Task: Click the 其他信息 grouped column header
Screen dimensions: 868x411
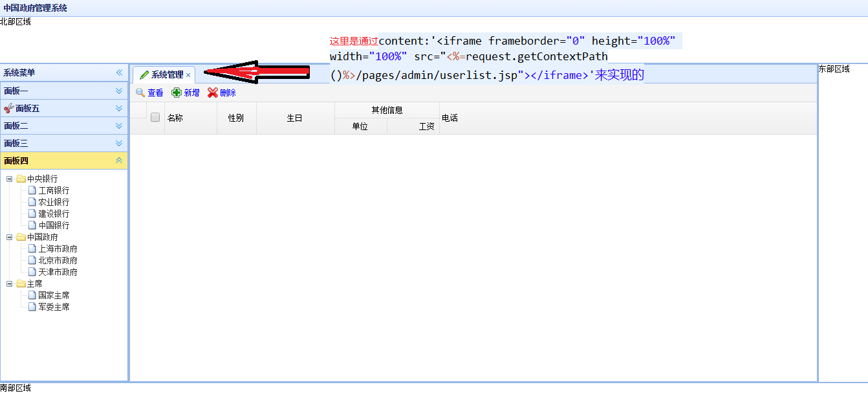Action: (x=387, y=110)
